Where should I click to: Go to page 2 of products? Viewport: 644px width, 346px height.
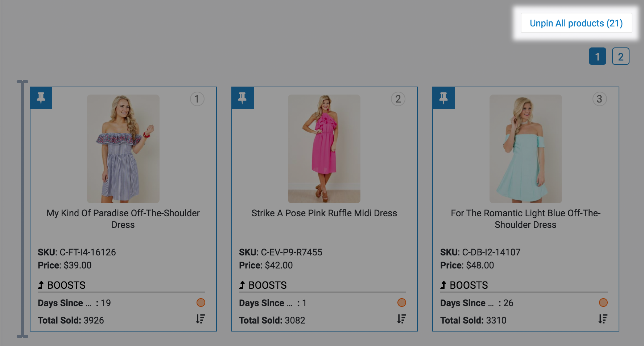[620, 57]
